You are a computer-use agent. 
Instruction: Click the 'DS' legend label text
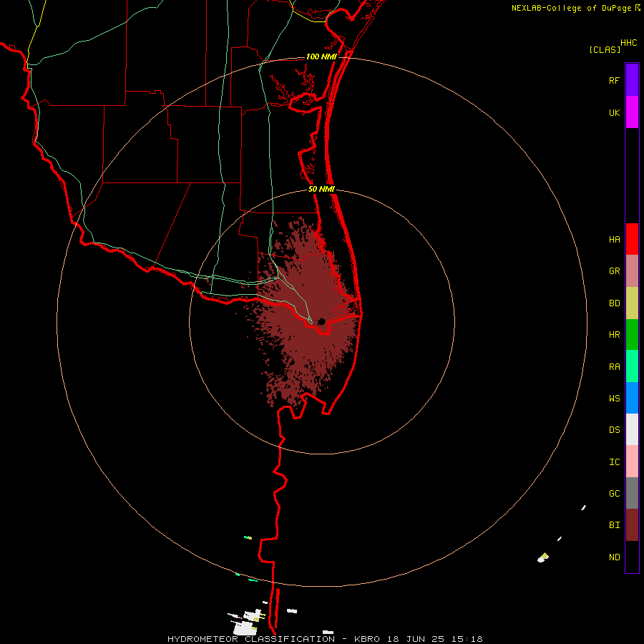(614, 429)
